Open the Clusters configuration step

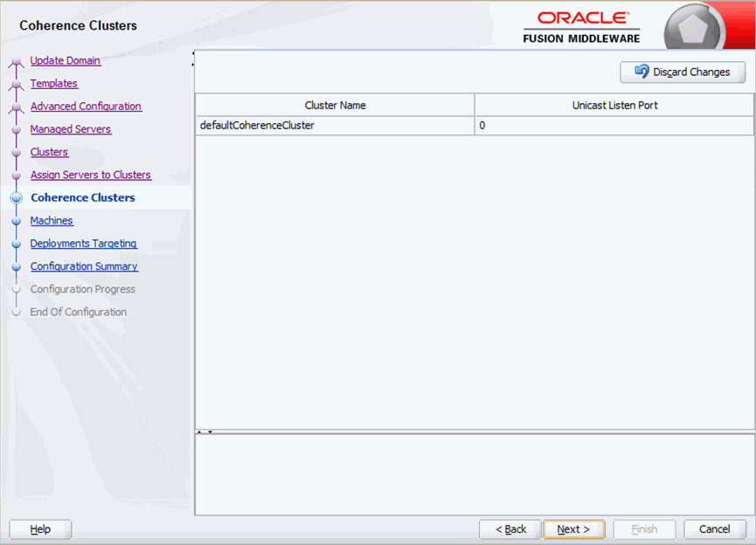[49, 152]
